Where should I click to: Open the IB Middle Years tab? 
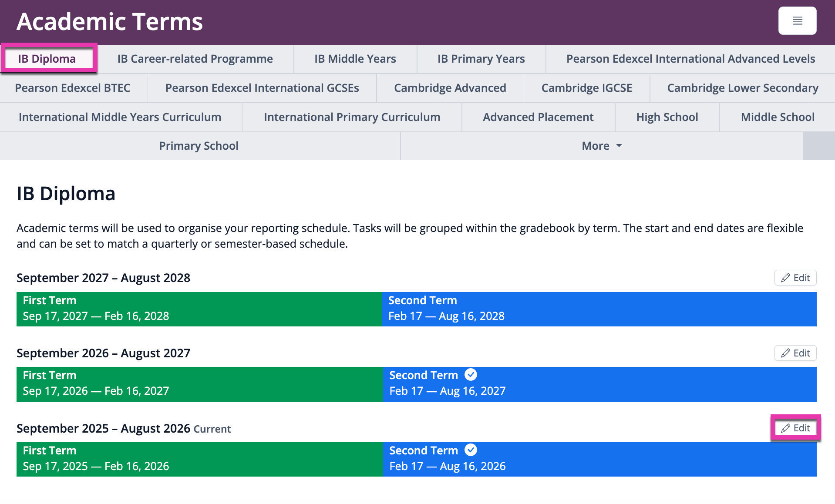pos(355,59)
